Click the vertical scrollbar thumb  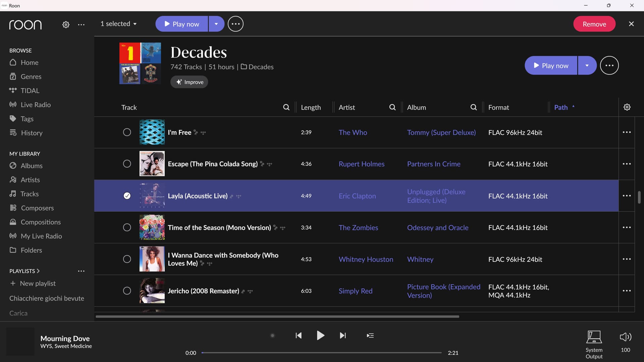click(x=639, y=197)
